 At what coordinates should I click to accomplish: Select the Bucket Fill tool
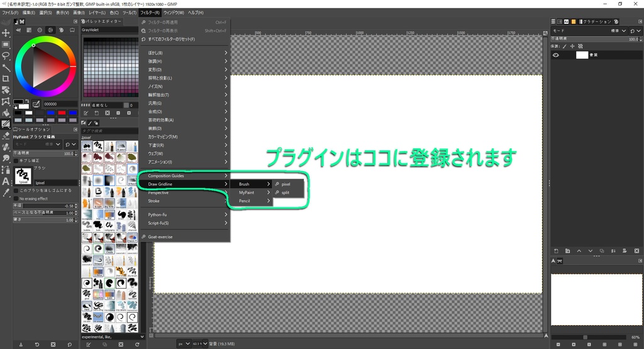6,113
